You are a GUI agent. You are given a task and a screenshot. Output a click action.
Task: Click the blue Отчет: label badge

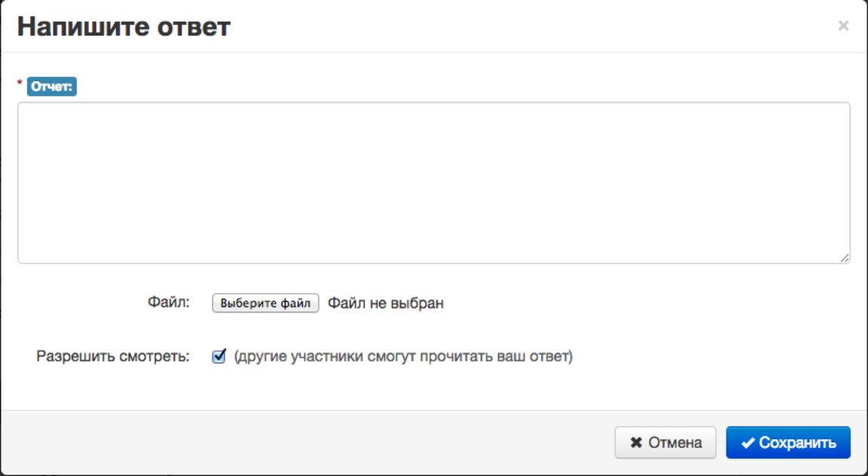click(x=52, y=87)
